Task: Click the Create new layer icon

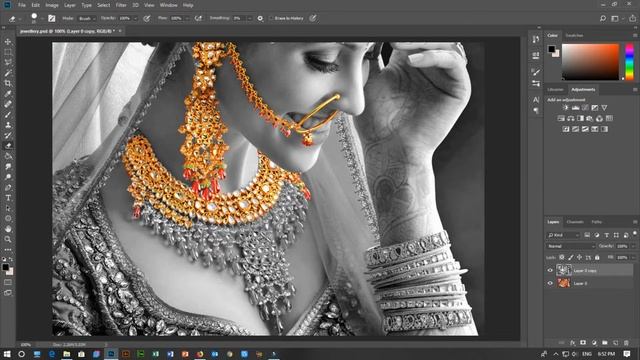Action: point(616,343)
